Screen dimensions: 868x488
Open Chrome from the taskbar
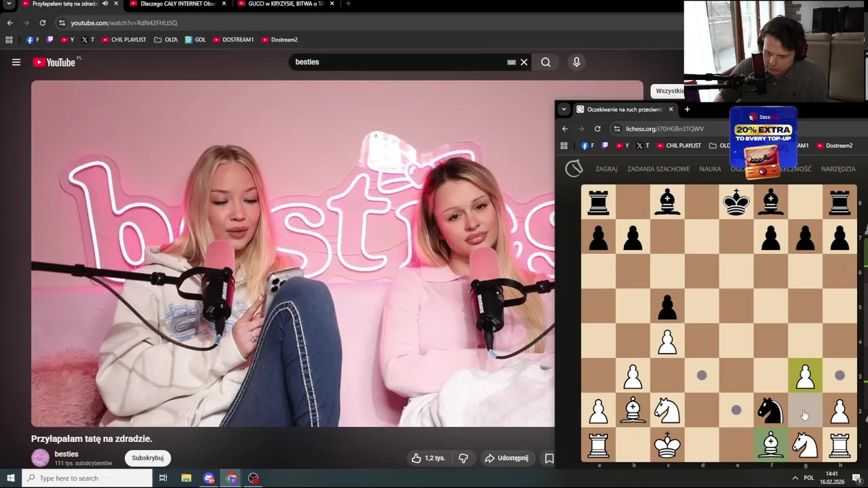tap(231, 479)
